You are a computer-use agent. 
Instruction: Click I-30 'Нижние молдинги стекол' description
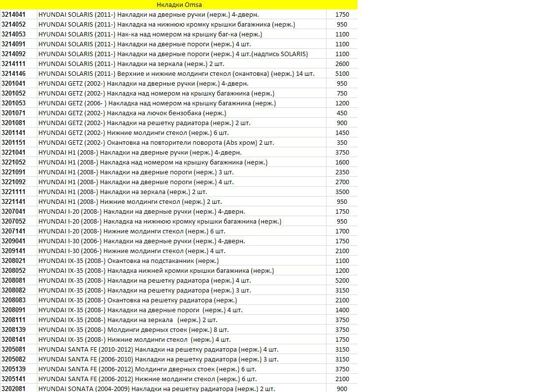click(x=131, y=251)
